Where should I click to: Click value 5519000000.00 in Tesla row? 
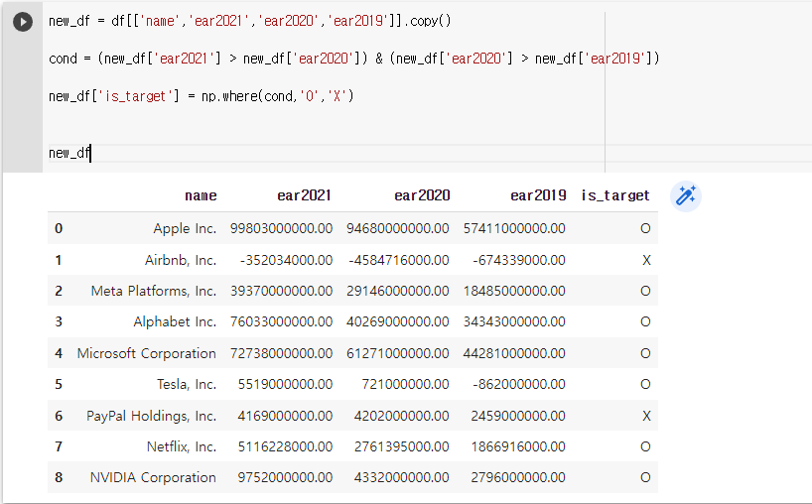[x=285, y=384]
